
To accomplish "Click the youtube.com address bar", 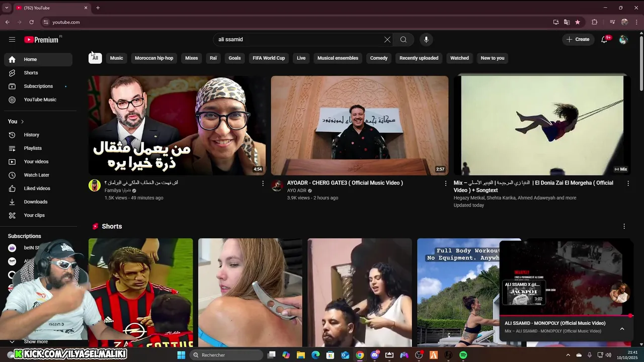I will tap(297, 22).
